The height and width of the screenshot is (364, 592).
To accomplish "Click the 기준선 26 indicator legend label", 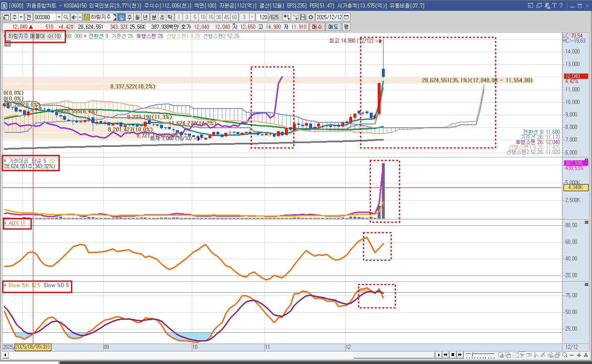I will [x=122, y=36].
